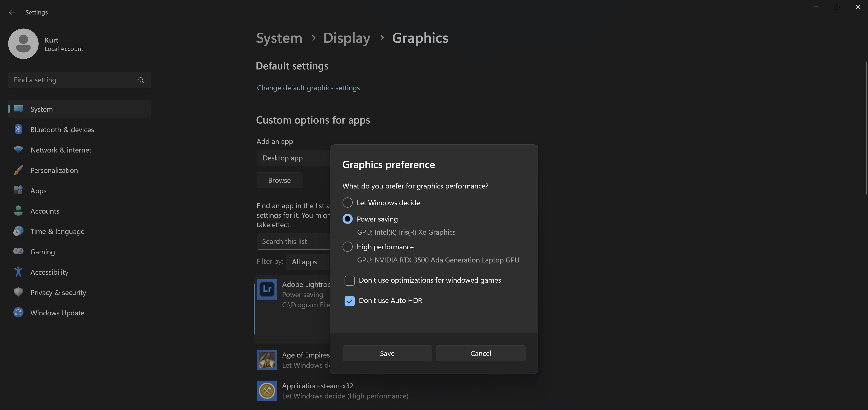Click Kurt's user profile avatar

pyautogui.click(x=23, y=44)
